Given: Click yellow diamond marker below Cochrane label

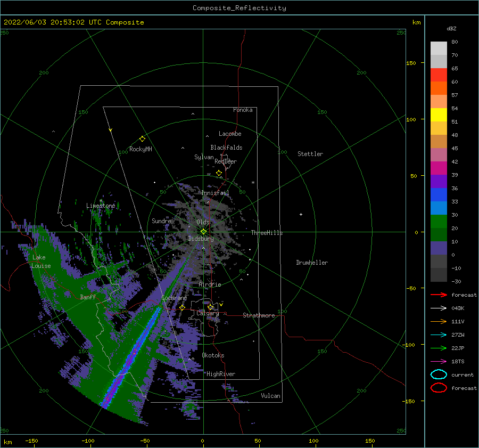Looking at the screenshot, I should tap(182, 307).
